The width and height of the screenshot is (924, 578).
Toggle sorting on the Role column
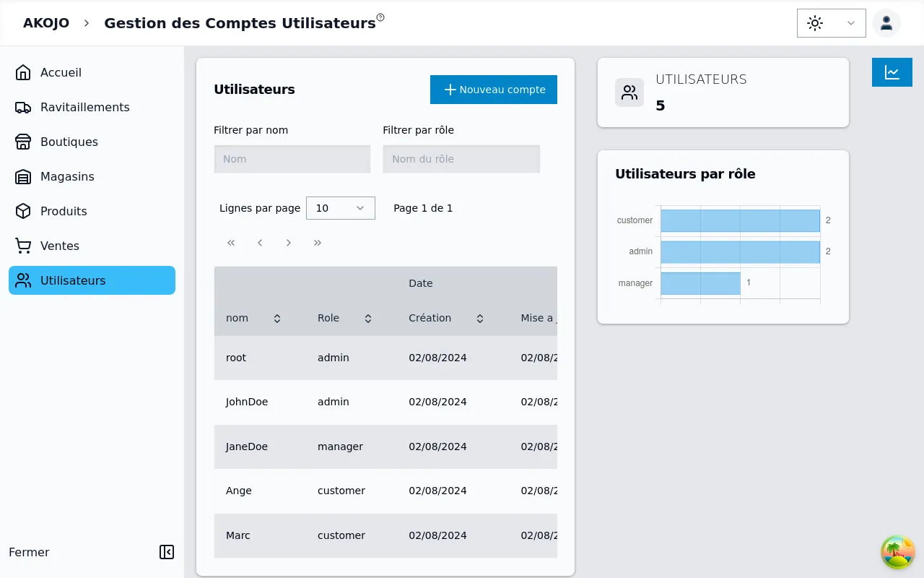tap(367, 318)
